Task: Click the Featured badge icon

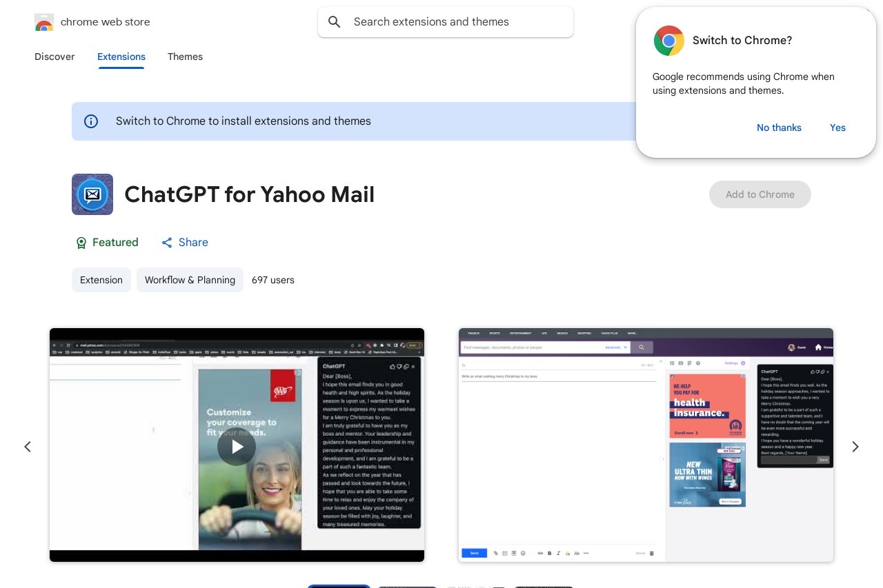Action: [x=81, y=243]
